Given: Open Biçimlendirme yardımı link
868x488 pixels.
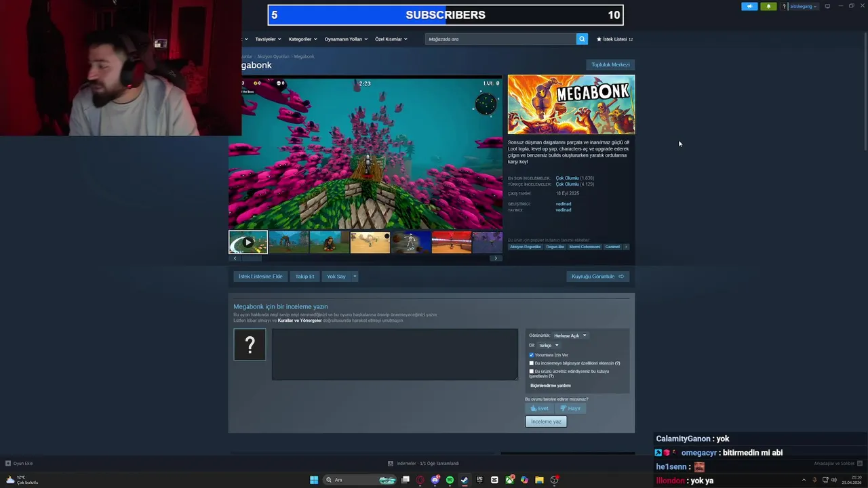Looking at the screenshot, I should [550, 386].
